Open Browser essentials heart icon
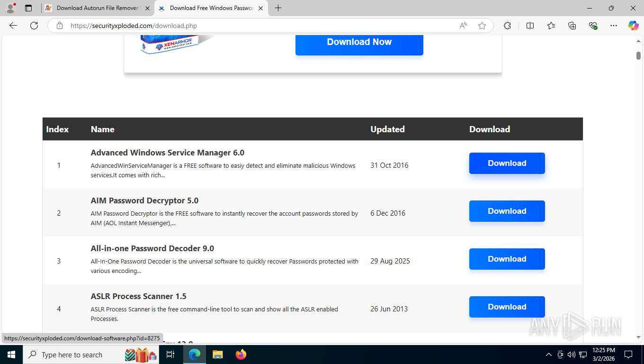 [593, 26]
